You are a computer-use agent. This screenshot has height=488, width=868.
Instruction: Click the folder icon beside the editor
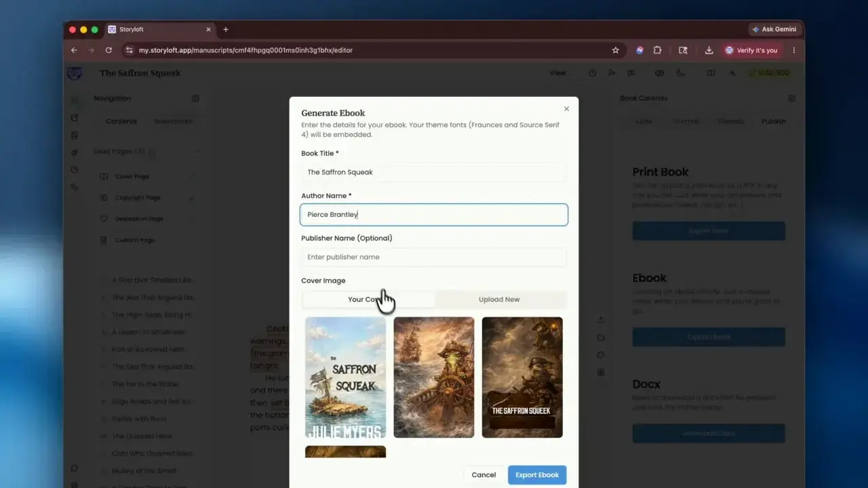pos(601,338)
